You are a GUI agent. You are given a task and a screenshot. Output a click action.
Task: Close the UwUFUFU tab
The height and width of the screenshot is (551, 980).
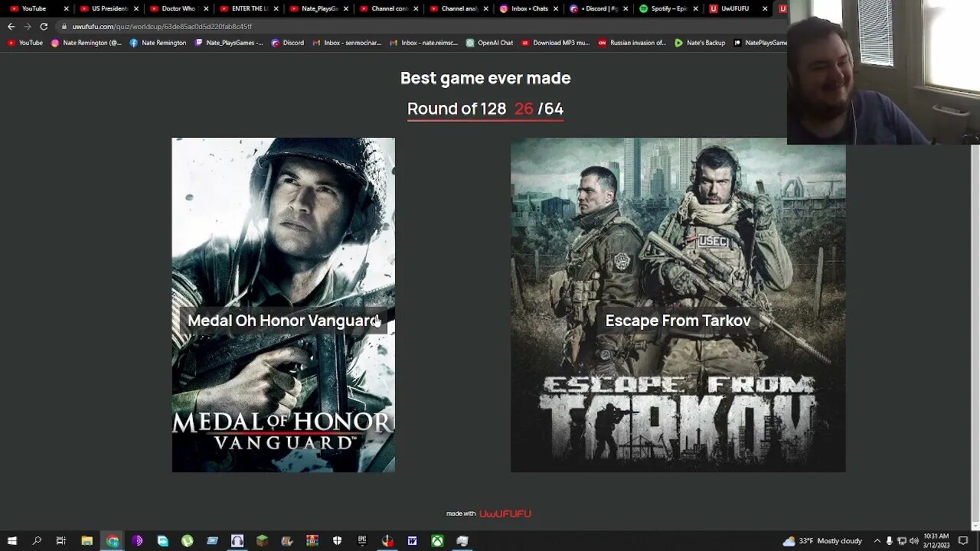pos(765,8)
